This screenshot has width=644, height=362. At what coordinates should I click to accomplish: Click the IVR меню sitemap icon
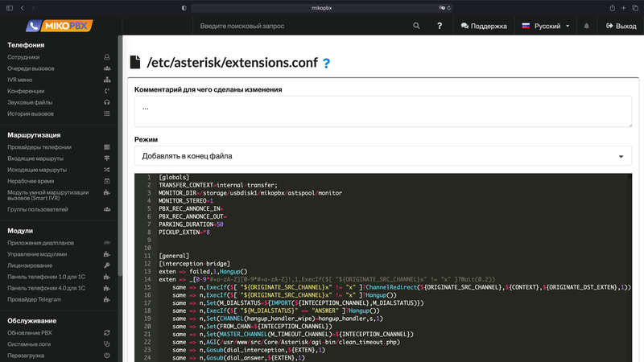click(107, 80)
